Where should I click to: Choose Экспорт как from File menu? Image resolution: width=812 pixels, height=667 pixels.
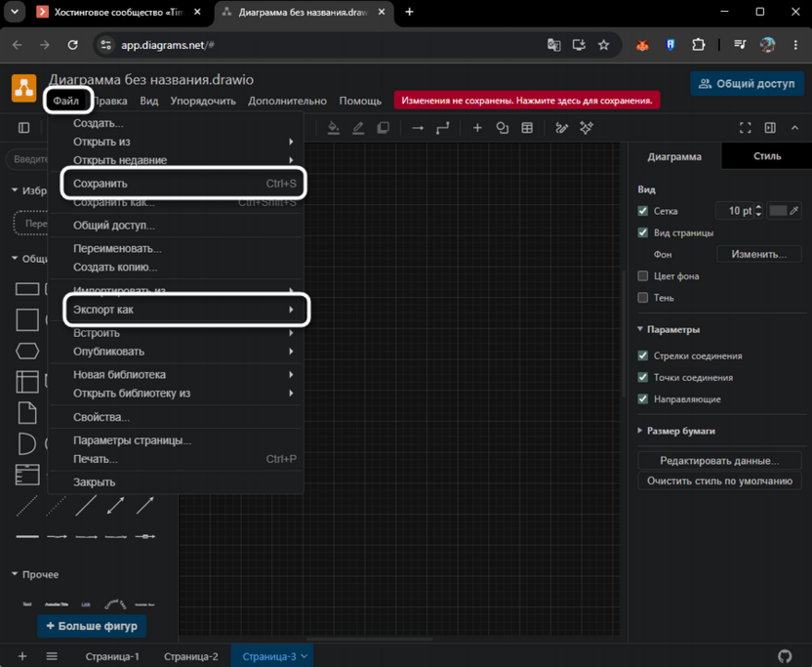186,310
